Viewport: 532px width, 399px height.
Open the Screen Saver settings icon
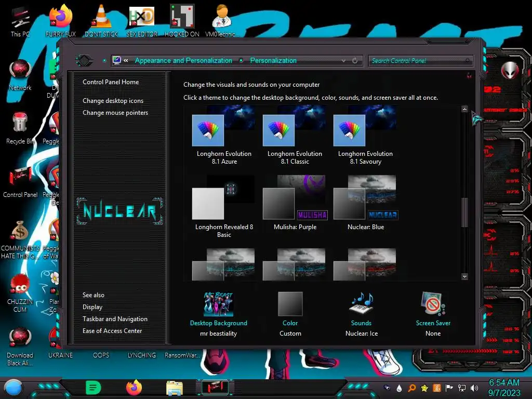click(433, 303)
